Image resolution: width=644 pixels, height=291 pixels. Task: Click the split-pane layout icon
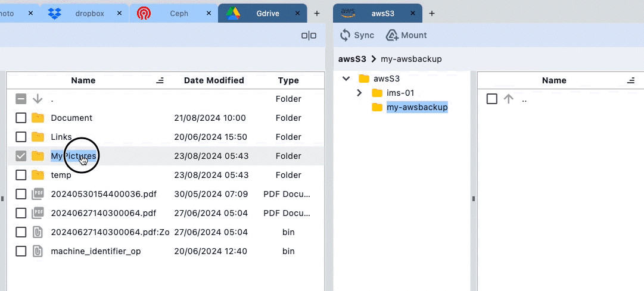coord(309,36)
